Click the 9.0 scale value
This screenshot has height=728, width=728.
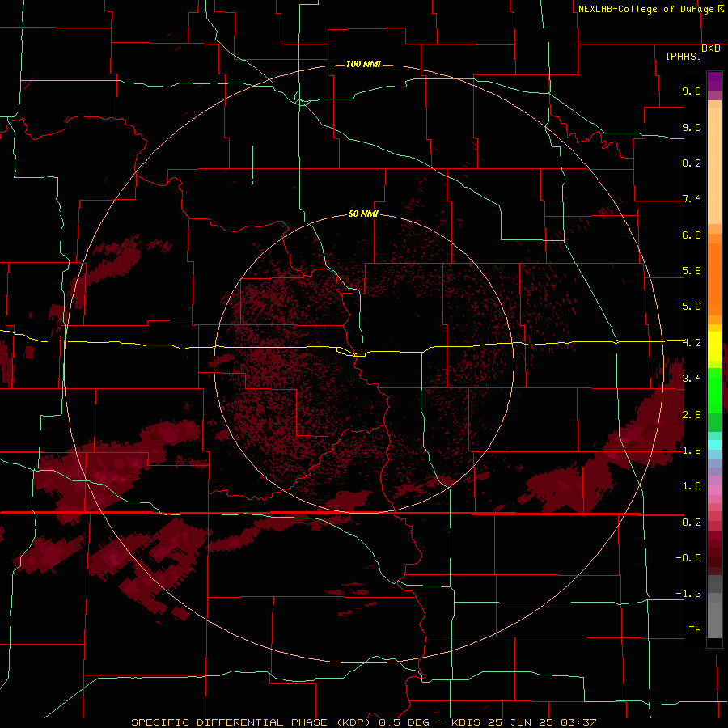pyautogui.click(x=692, y=127)
